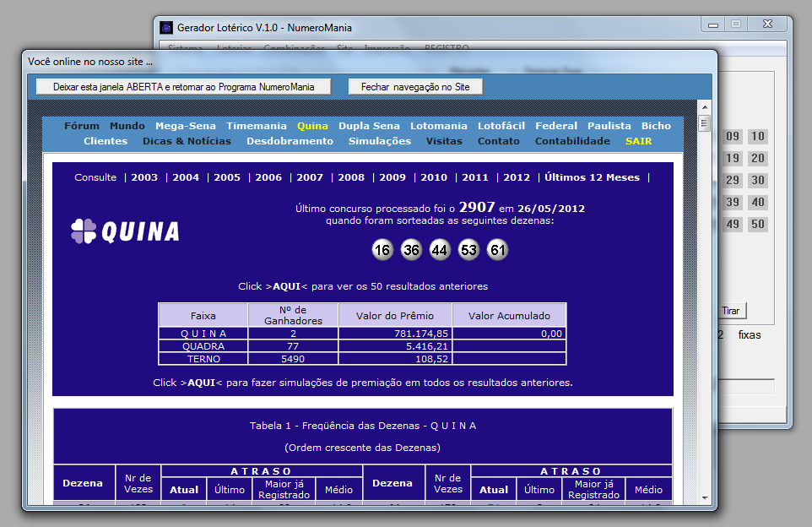View results for year 2012

[517, 177]
